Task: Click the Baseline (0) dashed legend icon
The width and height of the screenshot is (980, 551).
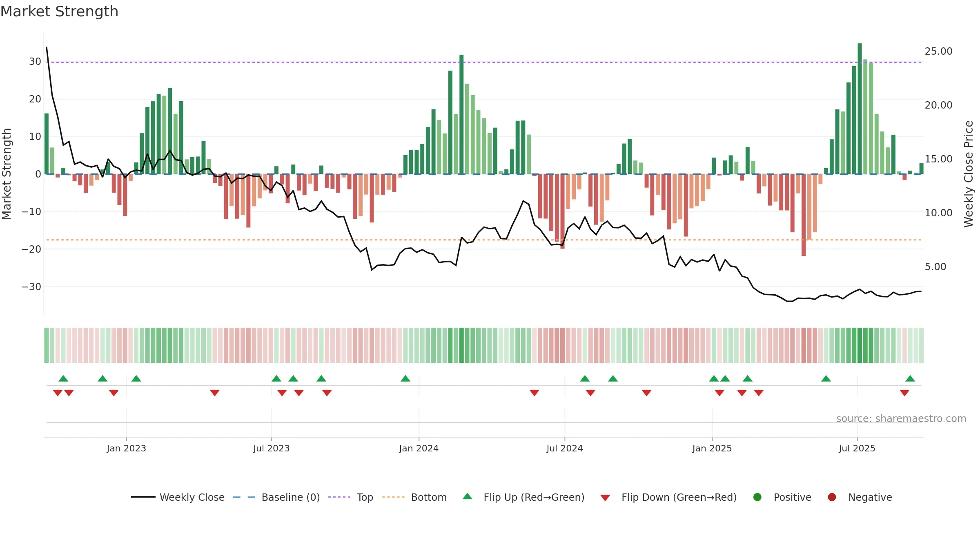Action: pyautogui.click(x=244, y=497)
